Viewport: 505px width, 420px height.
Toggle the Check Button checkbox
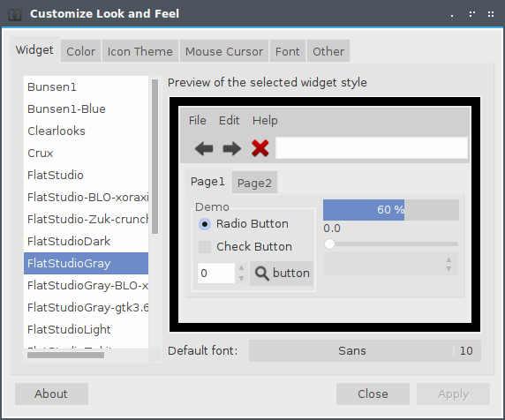pos(205,247)
